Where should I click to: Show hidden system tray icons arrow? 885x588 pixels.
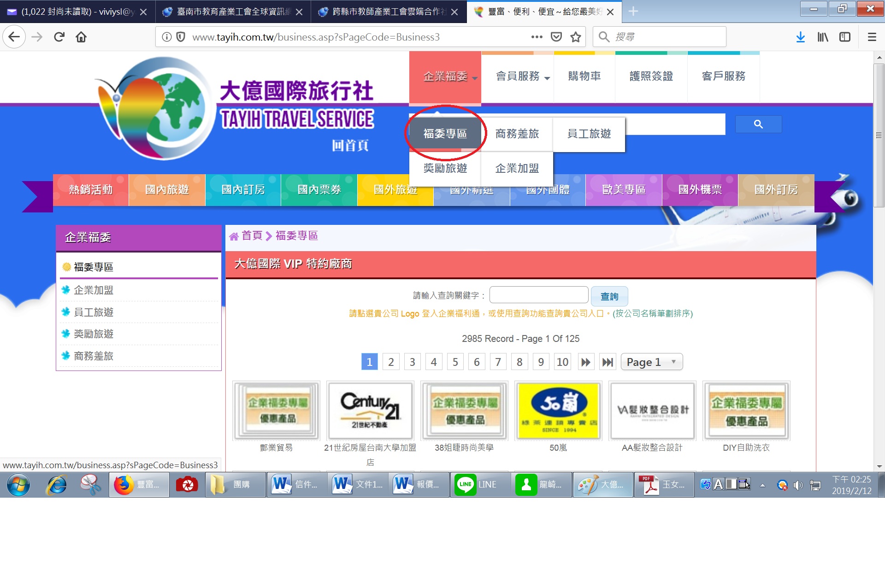[x=763, y=485]
